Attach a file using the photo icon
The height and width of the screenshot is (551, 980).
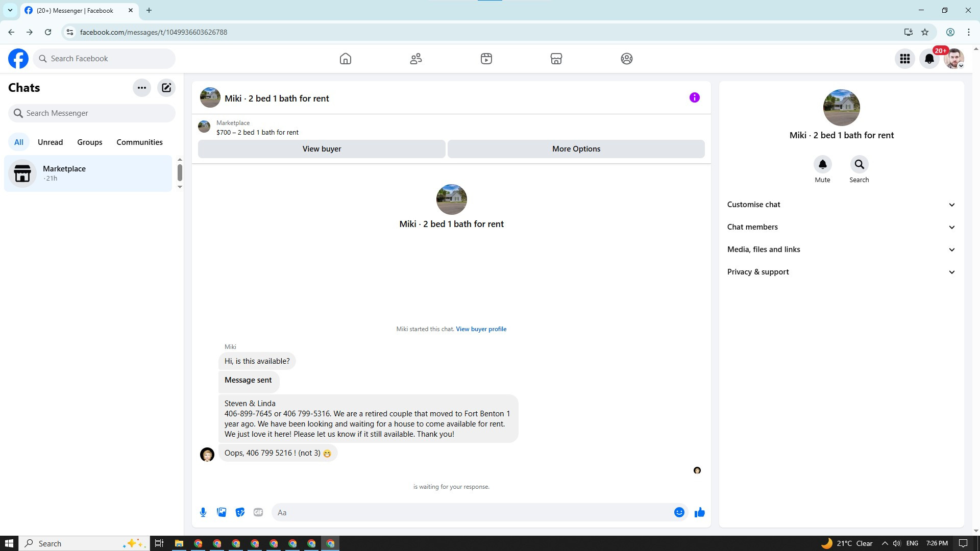pos(222,512)
